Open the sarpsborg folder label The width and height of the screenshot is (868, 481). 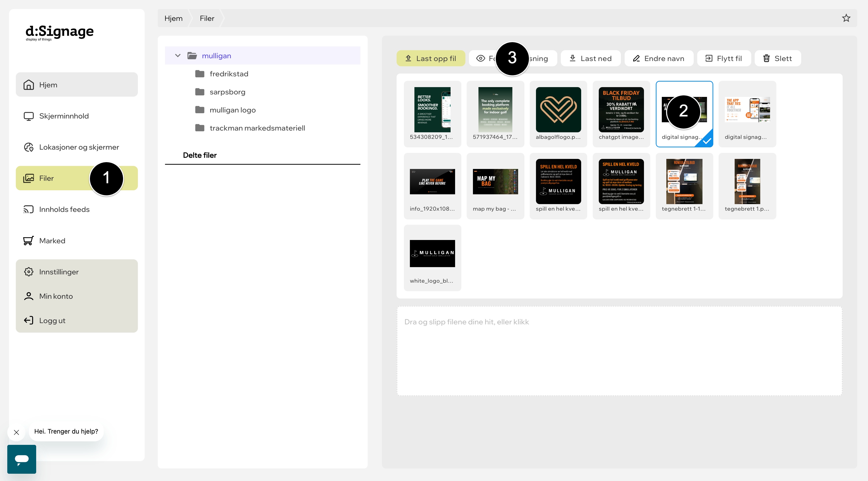pyautogui.click(x=228, y=92)
